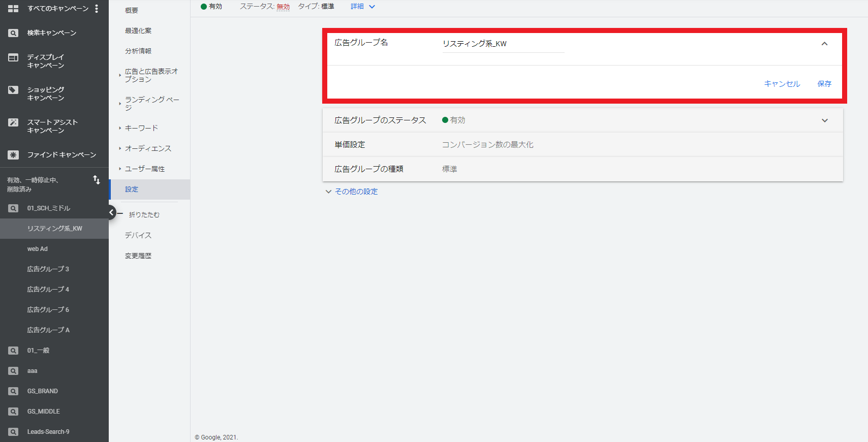Select the 検索キャンペーン search icon
Screen dimensions: 868x442
click(x=13, y=33)
